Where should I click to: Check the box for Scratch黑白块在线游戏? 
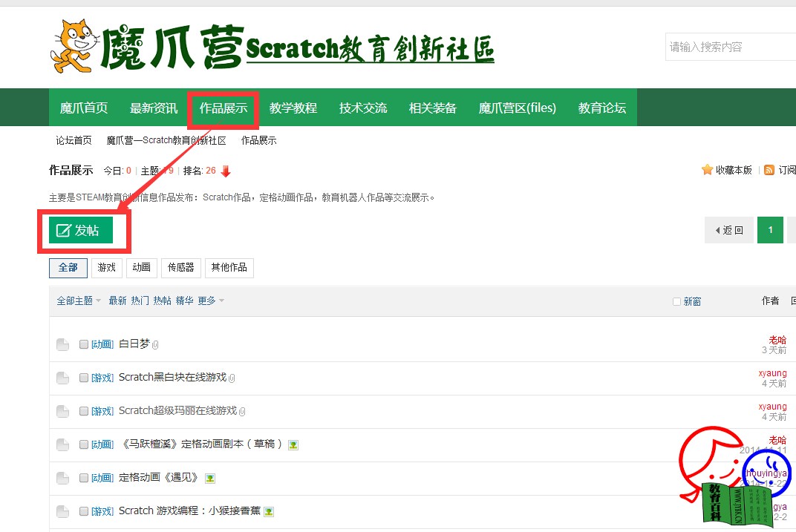84,378
